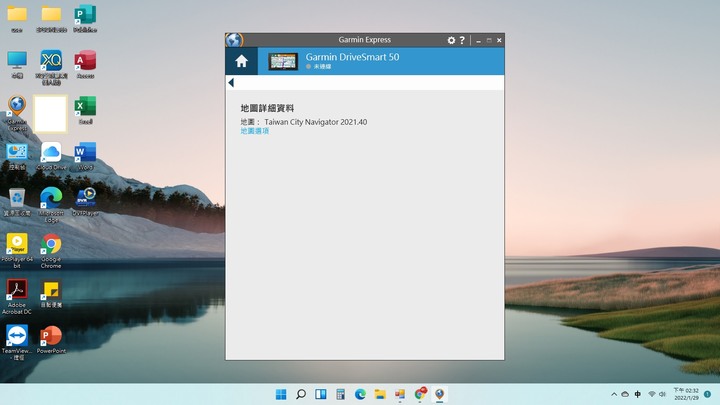Click the Garmin DriveSmart 50 device thumbnail

[283, 61]
